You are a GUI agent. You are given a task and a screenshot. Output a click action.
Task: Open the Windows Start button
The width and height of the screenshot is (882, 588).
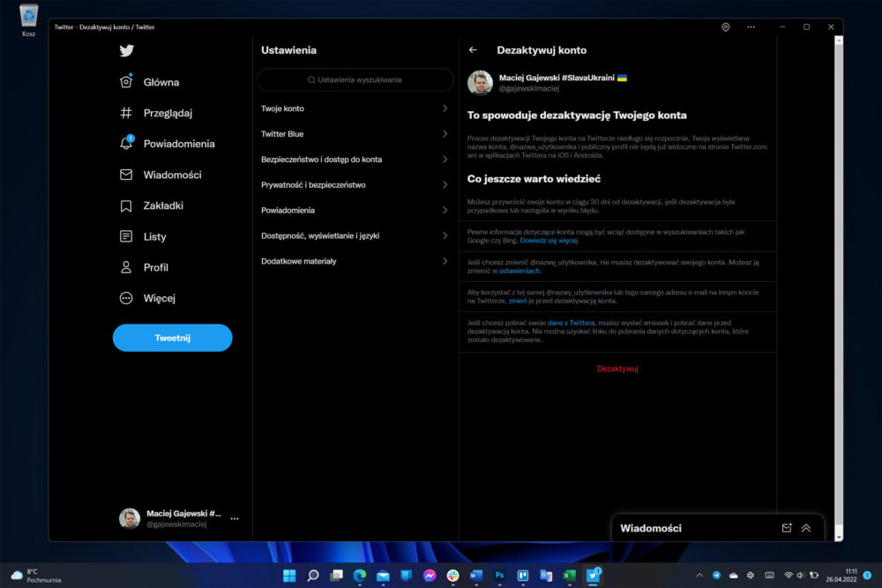pos(289,575)
